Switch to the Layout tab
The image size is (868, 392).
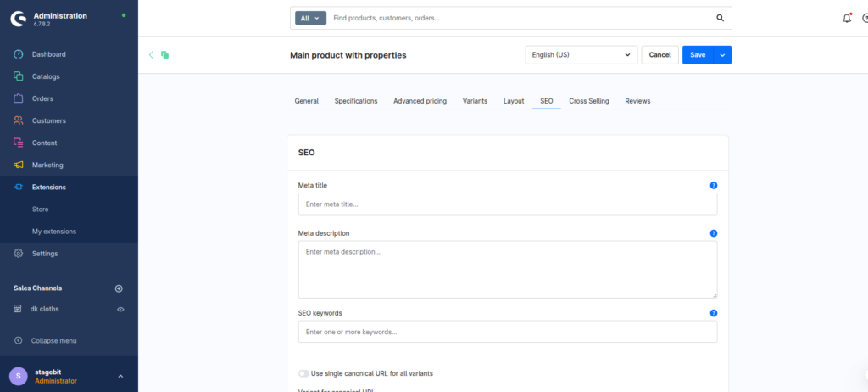514,101
